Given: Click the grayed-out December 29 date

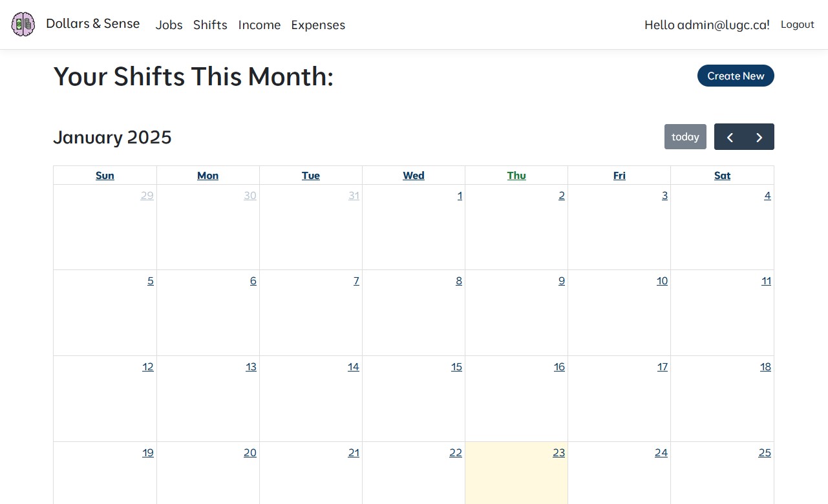Looking at the screenshot, I should (147, 195).
